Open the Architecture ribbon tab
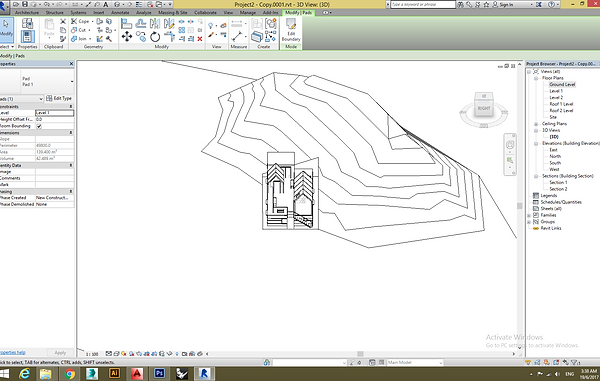Image resolution: width=600 pixels, height=381 pixels. 27,13
